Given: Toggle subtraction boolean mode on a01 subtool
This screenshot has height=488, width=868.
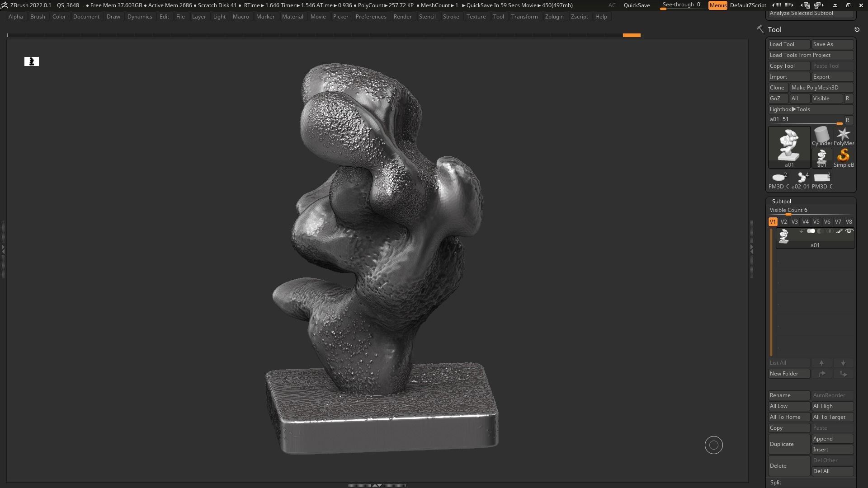Looking at the screenshot, I should (821, 231).
